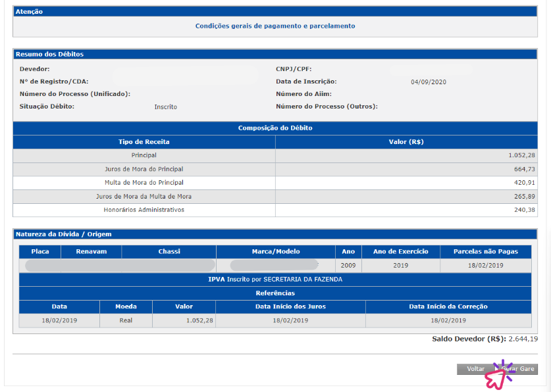Click Referências Valor cell 1.052,28
This screenshot has width=551, height=392.
coord(184,320)
